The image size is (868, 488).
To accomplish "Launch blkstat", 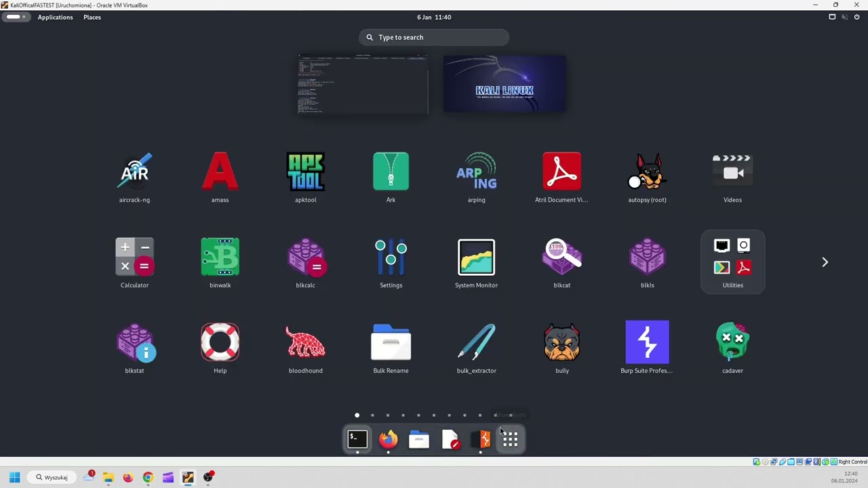I will pyautogui.click(x=134, y=348).
